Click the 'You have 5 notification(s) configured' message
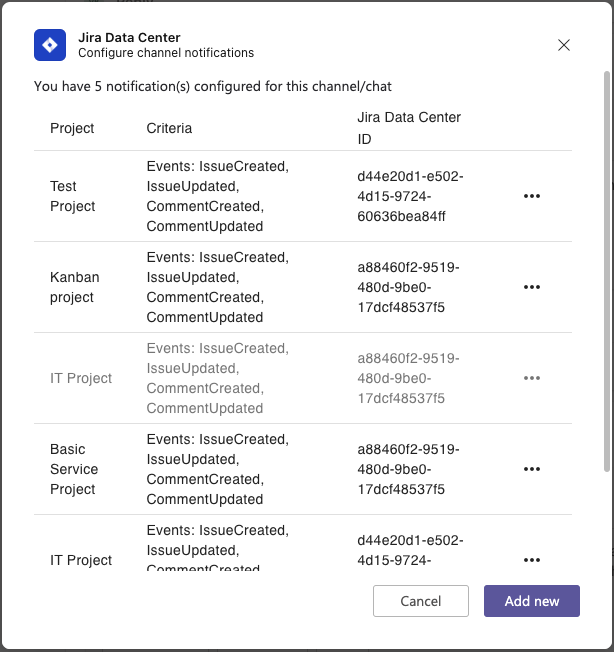Viewport: 614px width, 652px height. point(213,86)
